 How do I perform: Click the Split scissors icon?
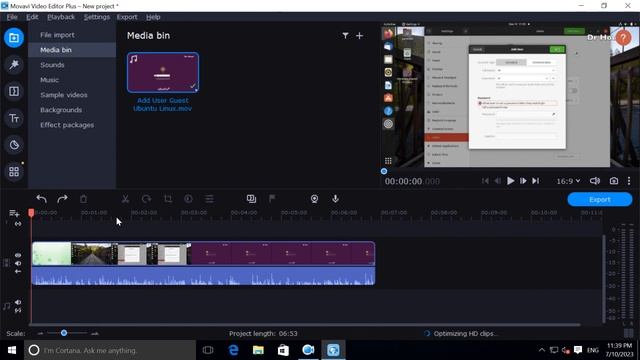click(125, 199)
